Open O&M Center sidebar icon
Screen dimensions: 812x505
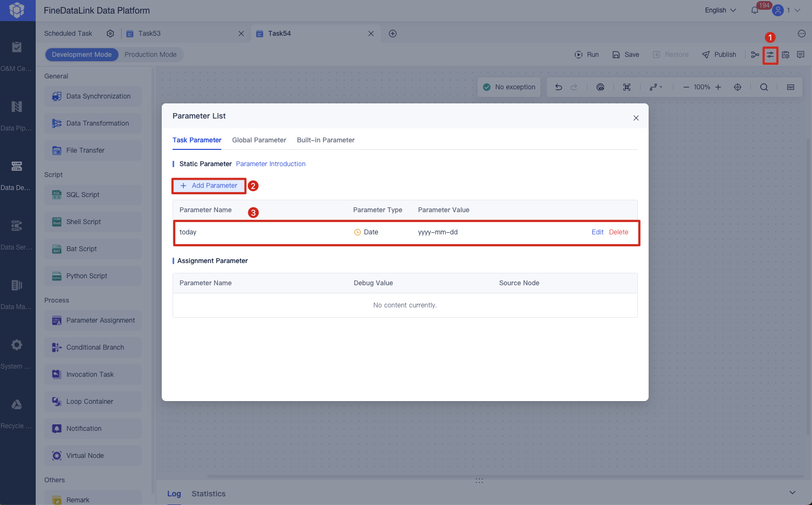17,48
